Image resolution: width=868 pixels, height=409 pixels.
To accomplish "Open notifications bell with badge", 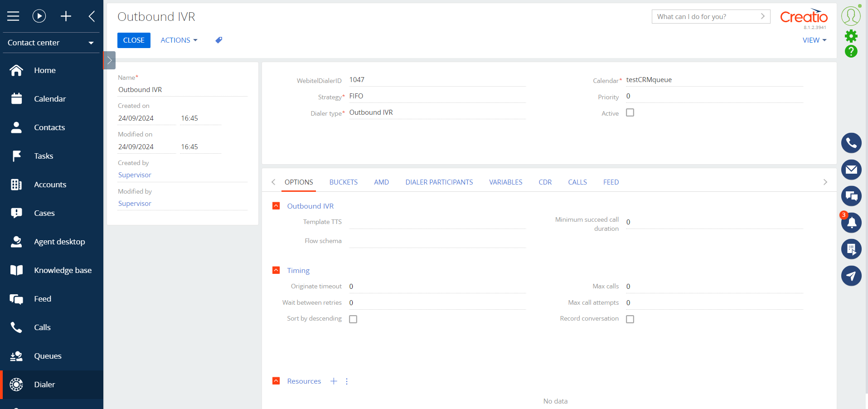I will click(x=851, y=223).
